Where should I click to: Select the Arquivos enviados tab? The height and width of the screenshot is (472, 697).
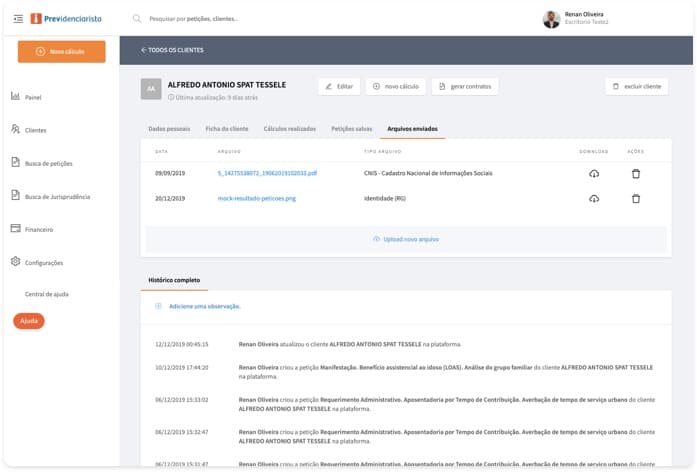pyautogui.click(x=413, y=129)
